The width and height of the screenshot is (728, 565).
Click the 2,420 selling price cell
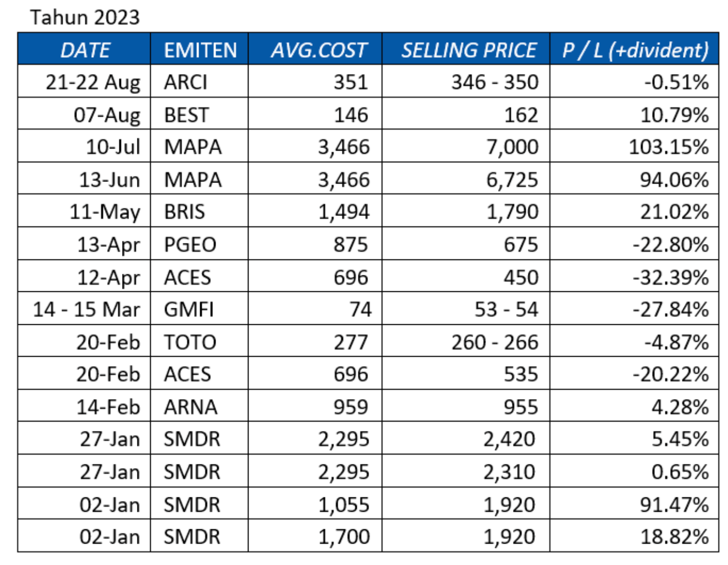click(509, 439)
